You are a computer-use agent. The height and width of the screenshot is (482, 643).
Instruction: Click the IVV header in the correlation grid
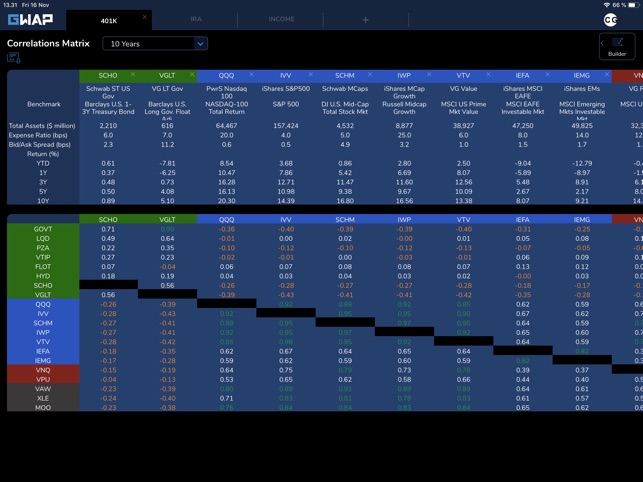coord(286,219)
